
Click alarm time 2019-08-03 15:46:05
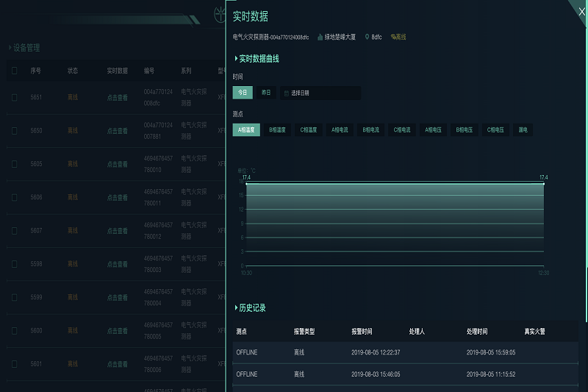(376, 374)
